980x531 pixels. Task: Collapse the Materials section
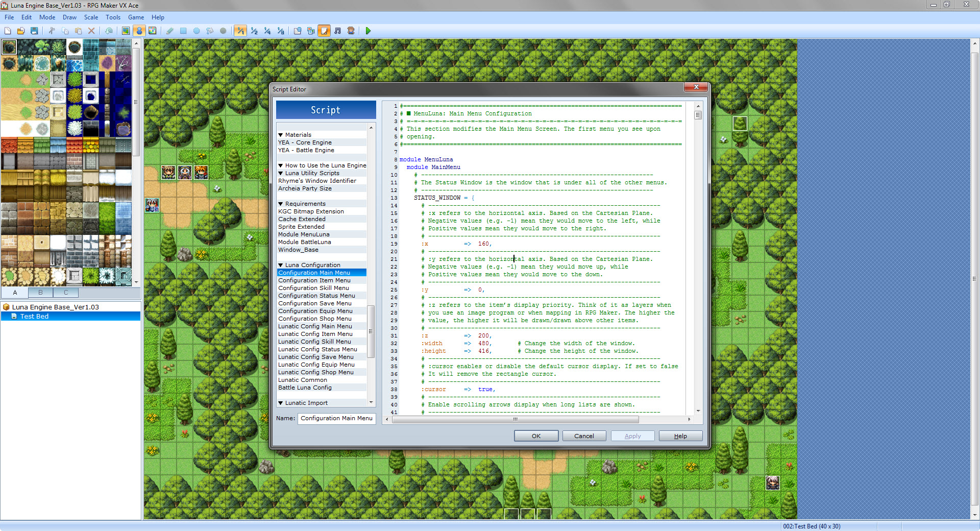click(x=281, y=134)
